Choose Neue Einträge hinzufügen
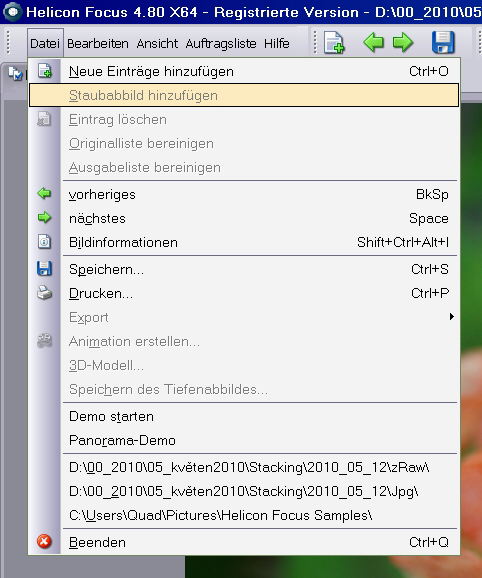 [x=244, y=71]
